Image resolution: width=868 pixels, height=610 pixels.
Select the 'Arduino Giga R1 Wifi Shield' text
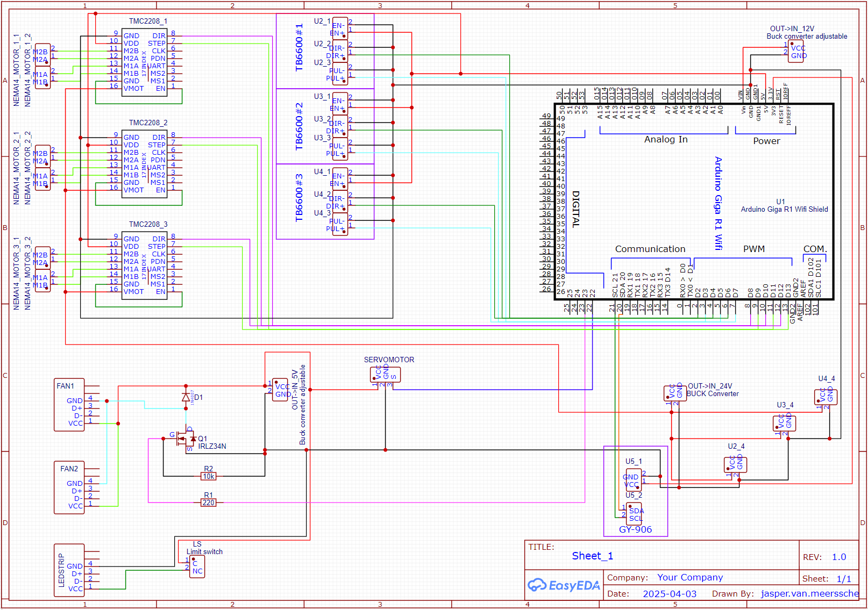[x=784, y=209]
